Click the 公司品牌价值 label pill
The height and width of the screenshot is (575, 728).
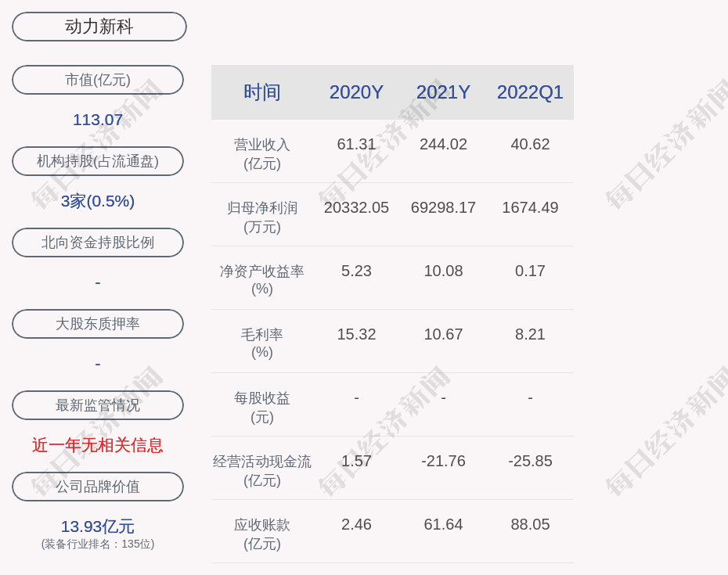pos(98,487)
